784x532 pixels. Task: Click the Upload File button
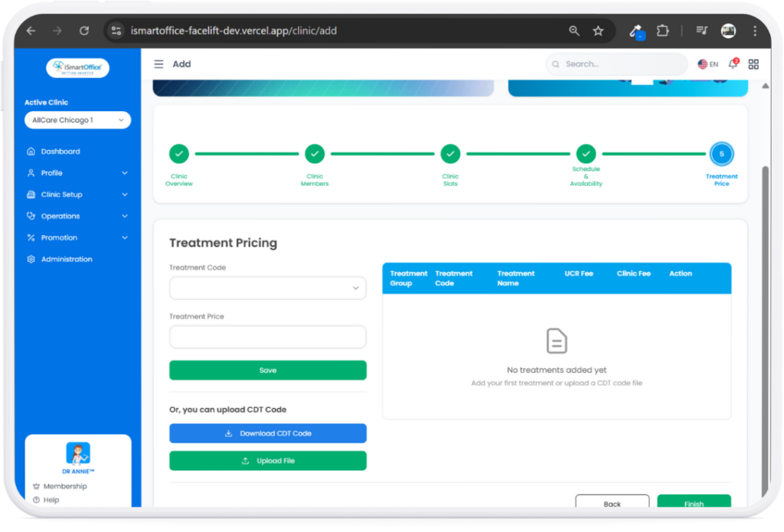(267, 461)
